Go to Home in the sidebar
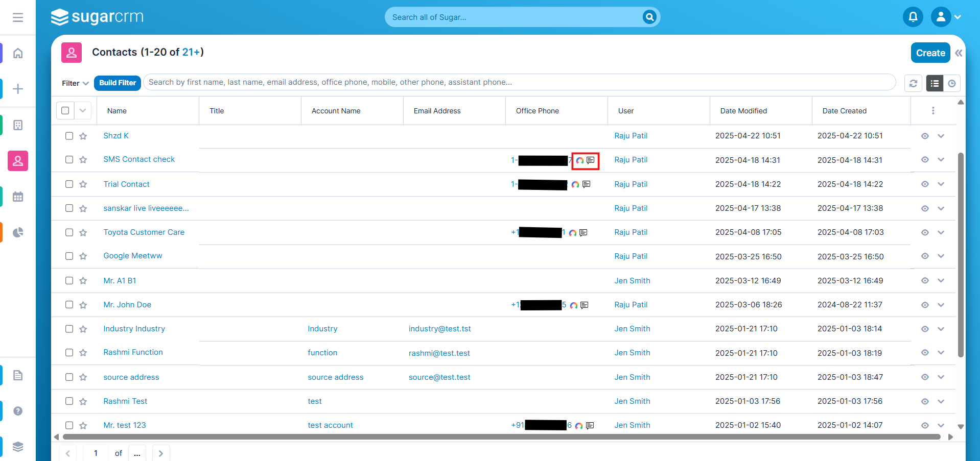The width and height of the screenshot is (980, 461). coord(18,53)
